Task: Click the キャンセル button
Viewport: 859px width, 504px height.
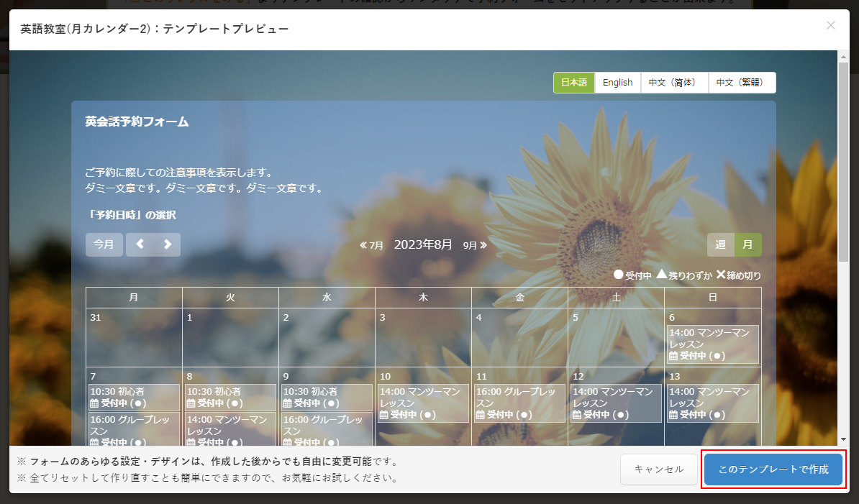Action: coord(658,469)
